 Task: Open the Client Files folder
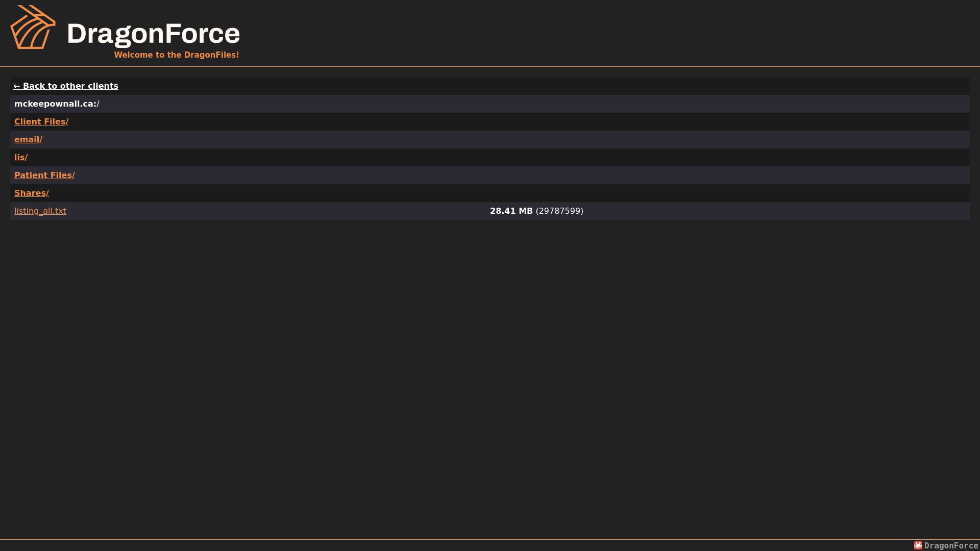click(x=41, y=122)
